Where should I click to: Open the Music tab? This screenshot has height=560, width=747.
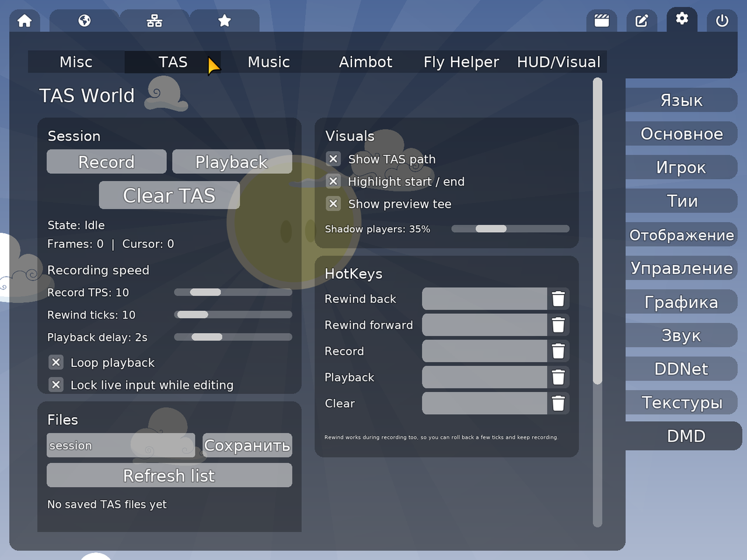coord(269,62)
